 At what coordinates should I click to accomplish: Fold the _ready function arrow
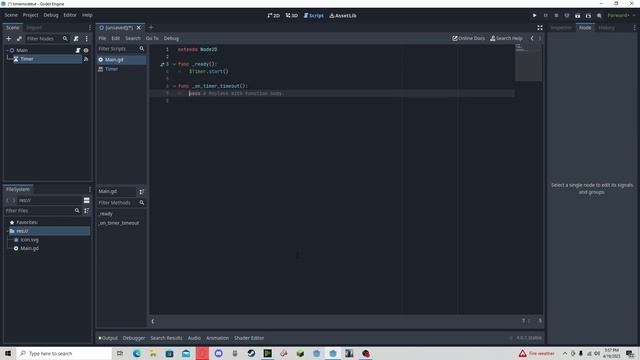(x=174, y=64)
